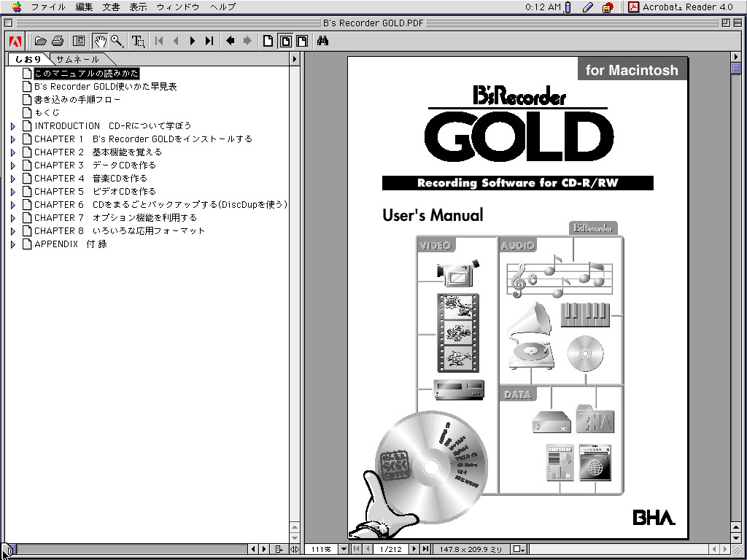Set Fit Width view icon
Viewport: 747px width, 560px height.
[302, 41]
